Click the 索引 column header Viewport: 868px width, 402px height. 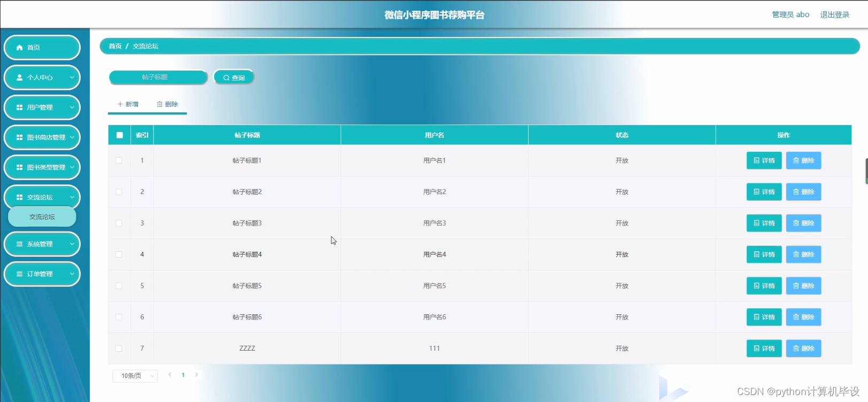pyautogui.click(x=142, y=135)
